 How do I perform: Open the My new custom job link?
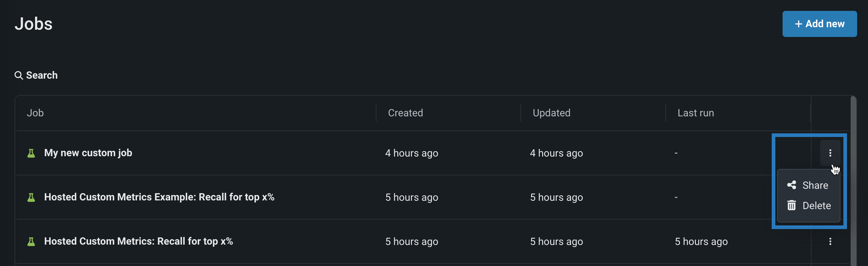pos(88,153)
